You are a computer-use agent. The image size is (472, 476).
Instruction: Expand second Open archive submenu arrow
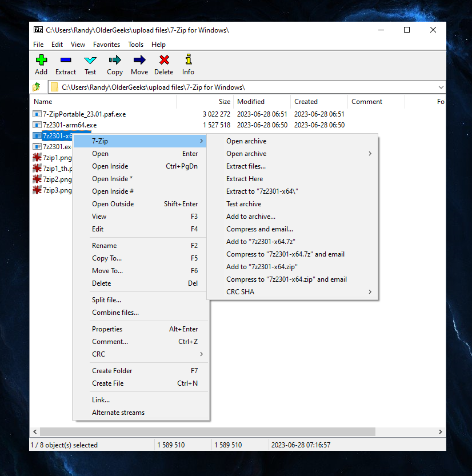coord(370,154)
